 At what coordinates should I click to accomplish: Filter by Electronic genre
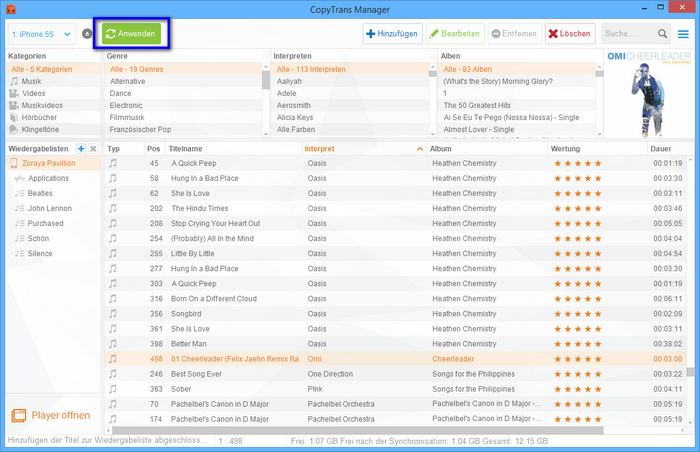coord(126,105)
